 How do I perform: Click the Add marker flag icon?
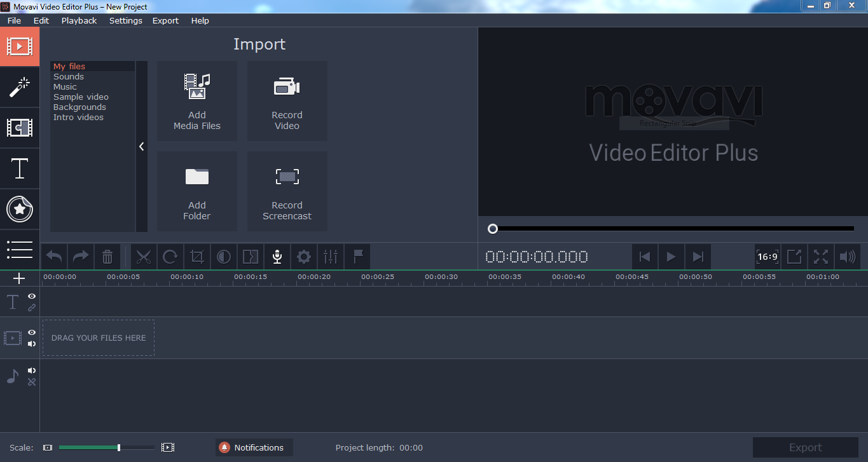coord(357,257)
